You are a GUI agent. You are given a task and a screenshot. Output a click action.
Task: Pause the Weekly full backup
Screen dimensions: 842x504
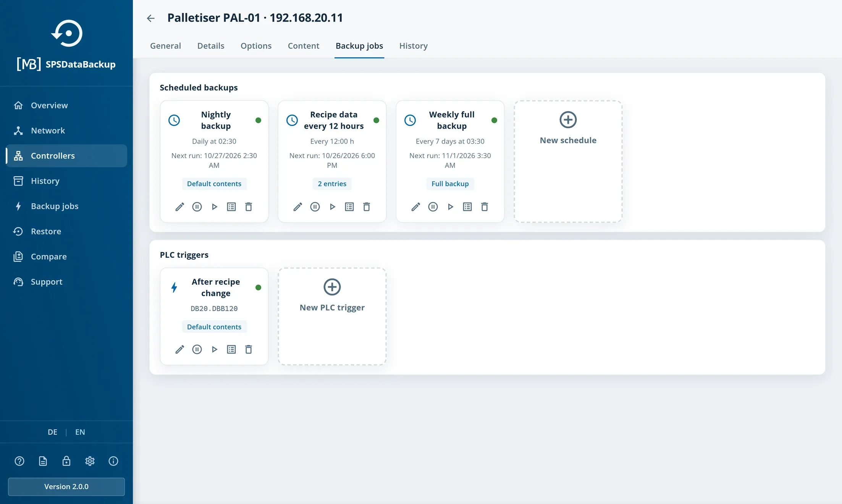coord(433,207)
